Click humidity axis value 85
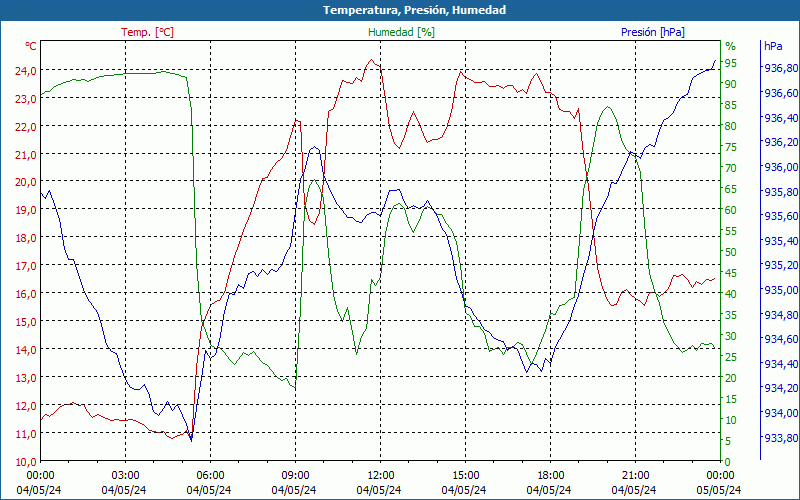Image resolution: width=800 pixels, height=500 pixels. [x=731, y=105]
